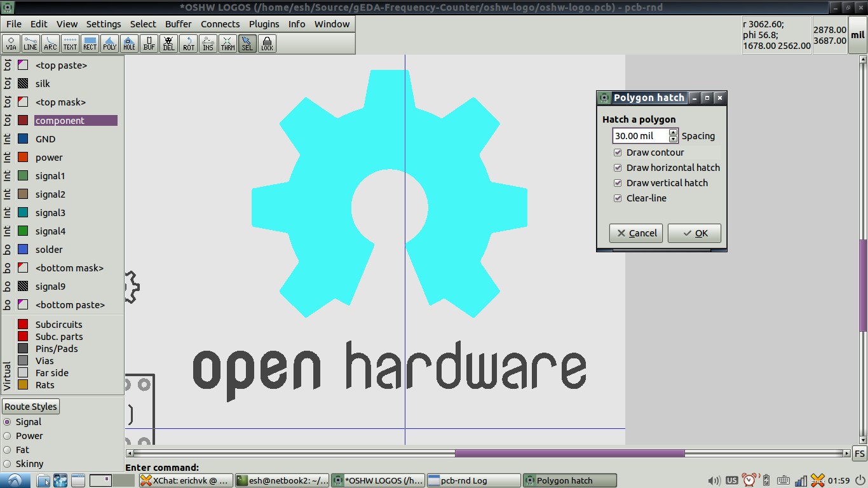868x488 pixels.
Task: Disable Draw vertical hatch
Action: coord(618,183)
